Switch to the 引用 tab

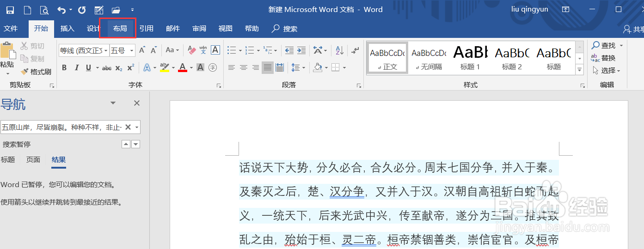pos(147,29)
